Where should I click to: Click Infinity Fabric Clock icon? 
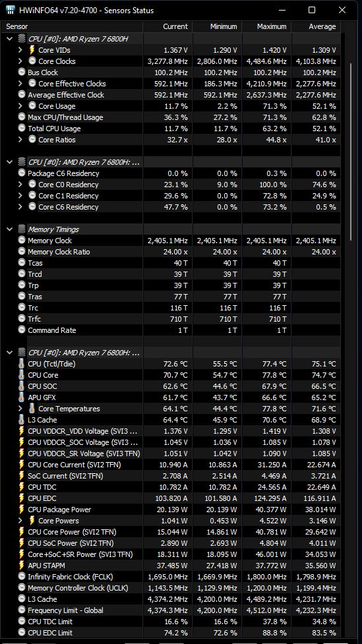click(22, 577)
